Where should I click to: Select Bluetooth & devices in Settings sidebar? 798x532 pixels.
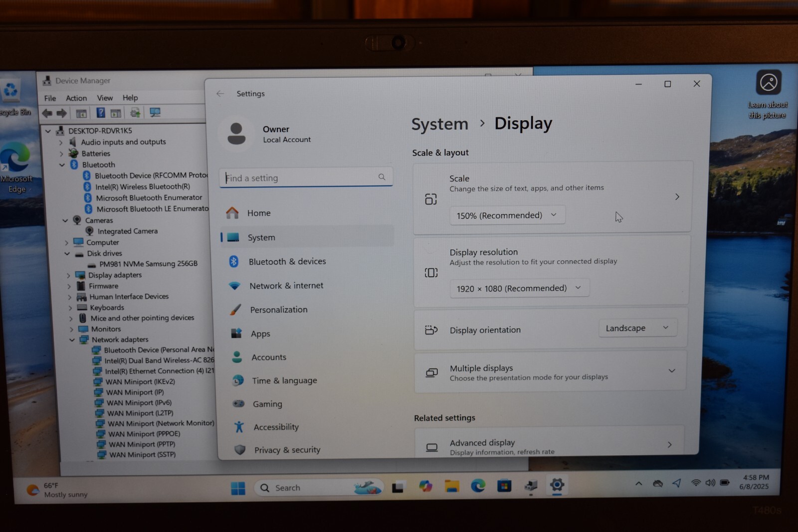click(x=307, y=261)
